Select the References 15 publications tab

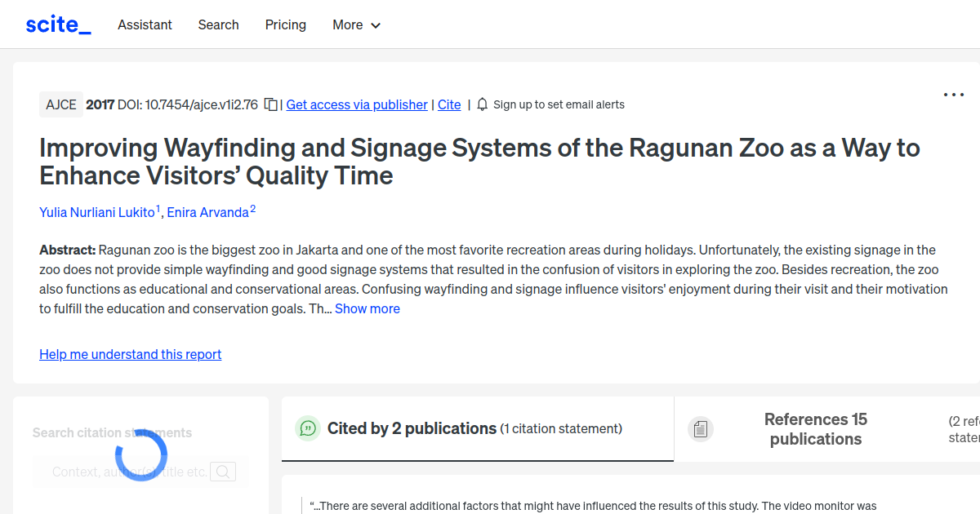click(815, 428)
